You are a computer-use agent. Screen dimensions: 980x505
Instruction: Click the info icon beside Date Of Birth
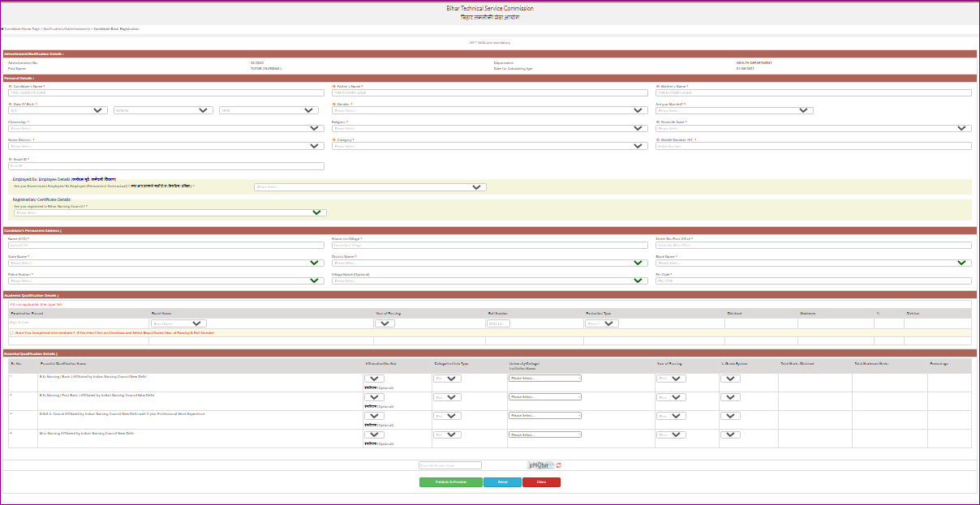pyautogui.click(x=10, y=104)
